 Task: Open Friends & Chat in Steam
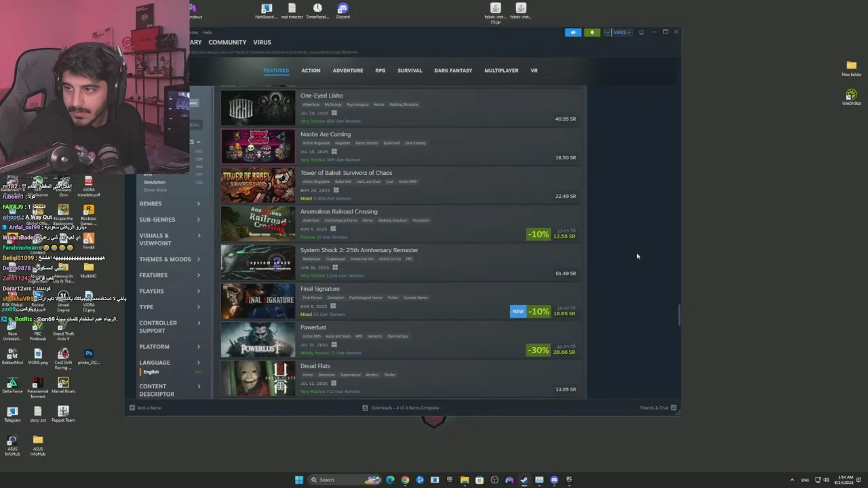click(x=658, y=408)
